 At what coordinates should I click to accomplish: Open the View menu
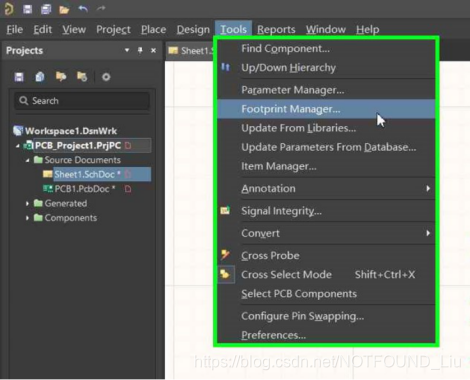74,30
